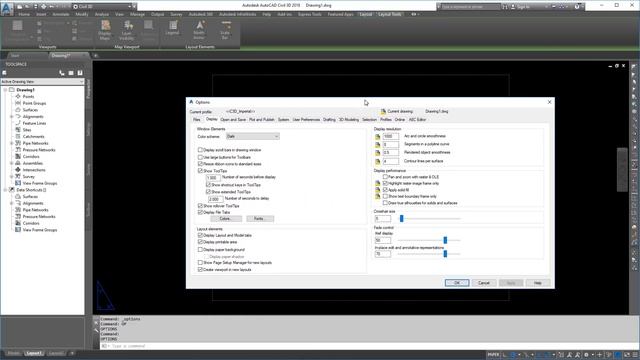Open the Active Drawing View dropdown in Toolspace
Screen dimensions: 640x360
click(x=42, y=82)
